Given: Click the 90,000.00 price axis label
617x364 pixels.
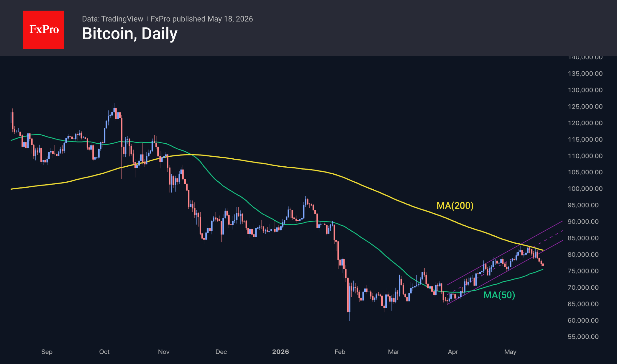Looking at the screenshot, I should pyautogui.click(x=583, y=222).
